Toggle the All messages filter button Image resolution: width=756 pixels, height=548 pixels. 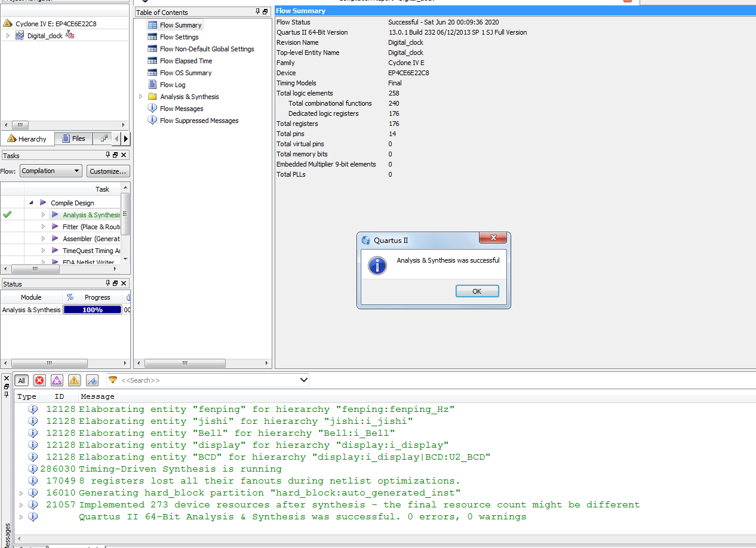(x=21, y=380)
